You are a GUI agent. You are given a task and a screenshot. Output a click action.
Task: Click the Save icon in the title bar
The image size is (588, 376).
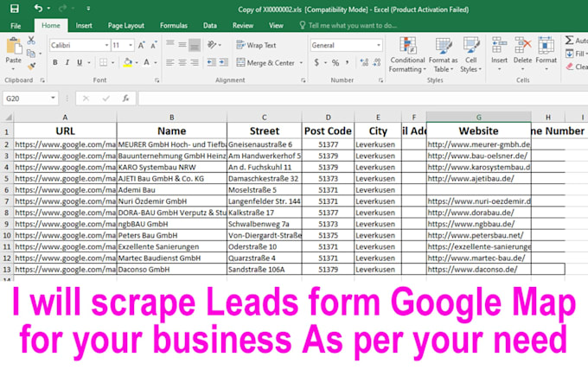(14, 9)
